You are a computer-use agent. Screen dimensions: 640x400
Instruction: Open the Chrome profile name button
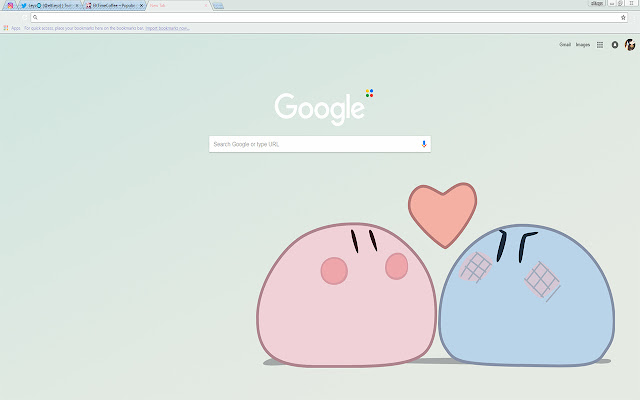(597, 3)
